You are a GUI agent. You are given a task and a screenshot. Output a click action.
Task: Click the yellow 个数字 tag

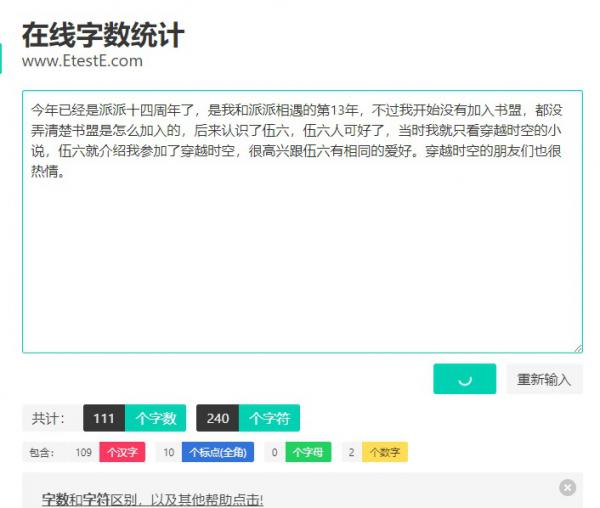[385, 452]
